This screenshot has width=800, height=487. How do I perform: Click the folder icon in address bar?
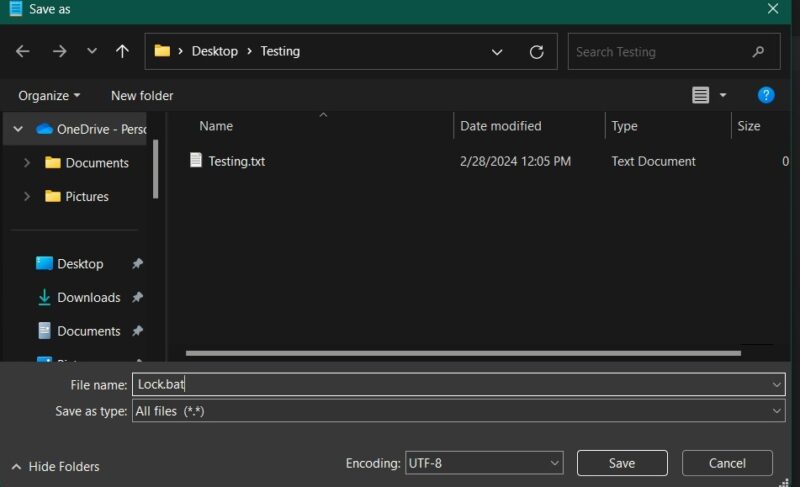[x=162, y=51]
